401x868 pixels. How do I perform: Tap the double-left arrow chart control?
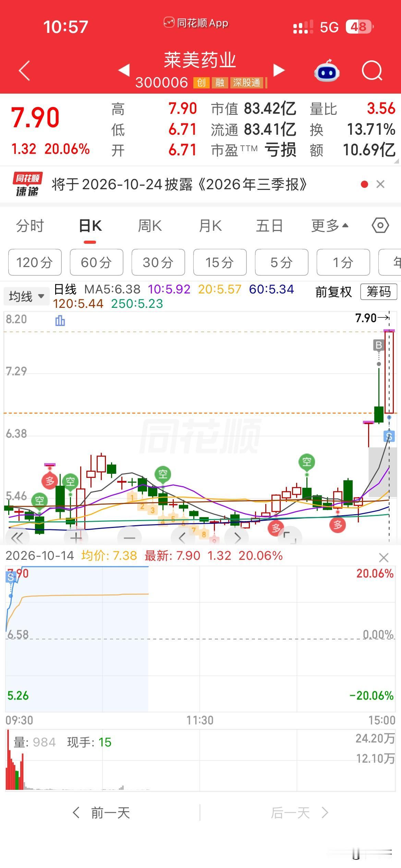tap(17, 538)
